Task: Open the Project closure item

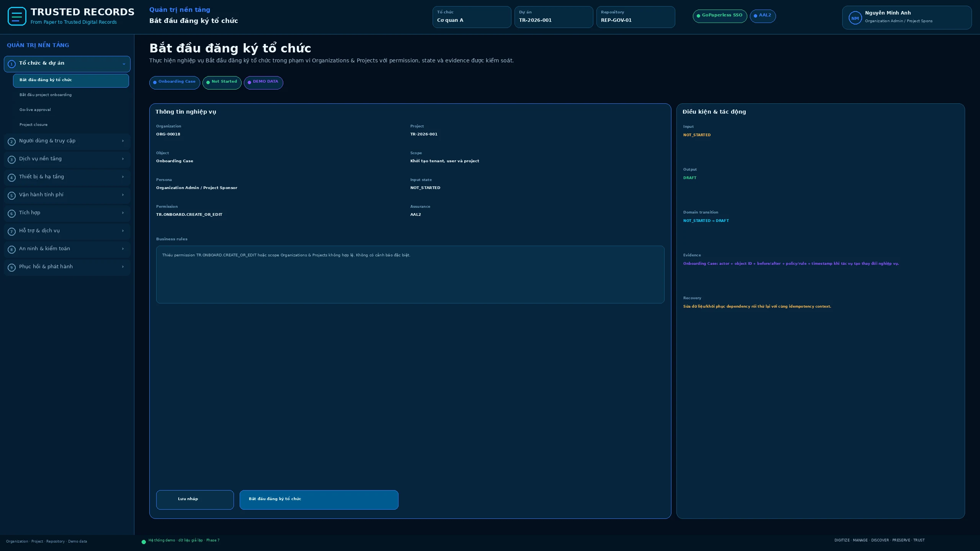Action: [71, 125]
